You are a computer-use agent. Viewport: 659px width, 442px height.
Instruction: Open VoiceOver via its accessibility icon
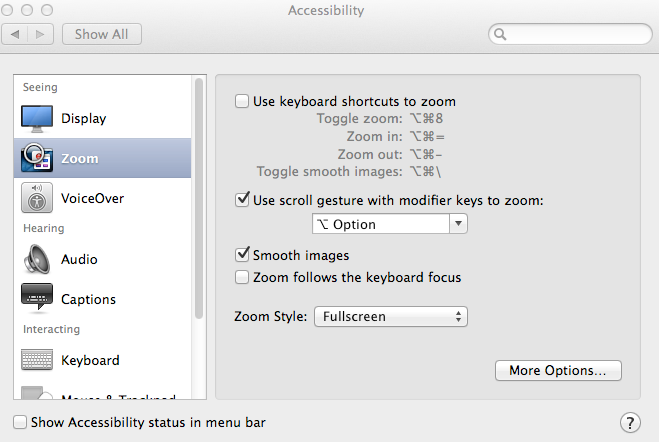[37, 197]
